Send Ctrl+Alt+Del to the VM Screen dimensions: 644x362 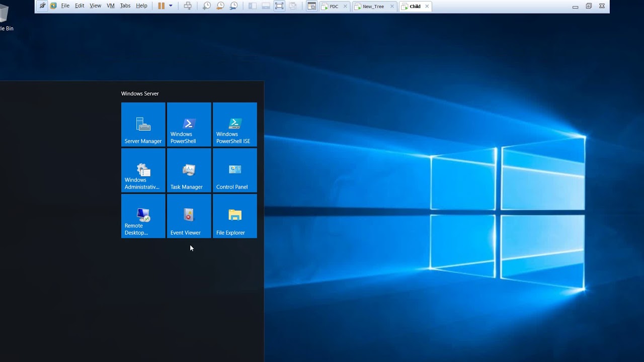pyautogui.click(x=188, y=6)
